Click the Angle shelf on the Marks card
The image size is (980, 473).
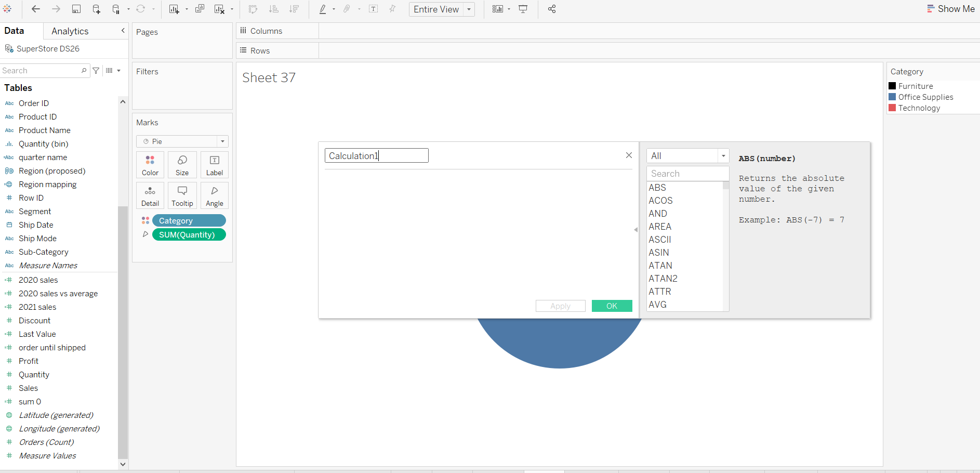[x=214, y=195]
